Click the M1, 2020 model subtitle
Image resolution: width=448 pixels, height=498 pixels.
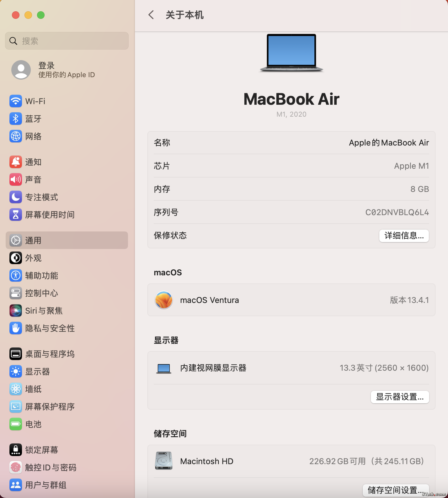(291, 114)
